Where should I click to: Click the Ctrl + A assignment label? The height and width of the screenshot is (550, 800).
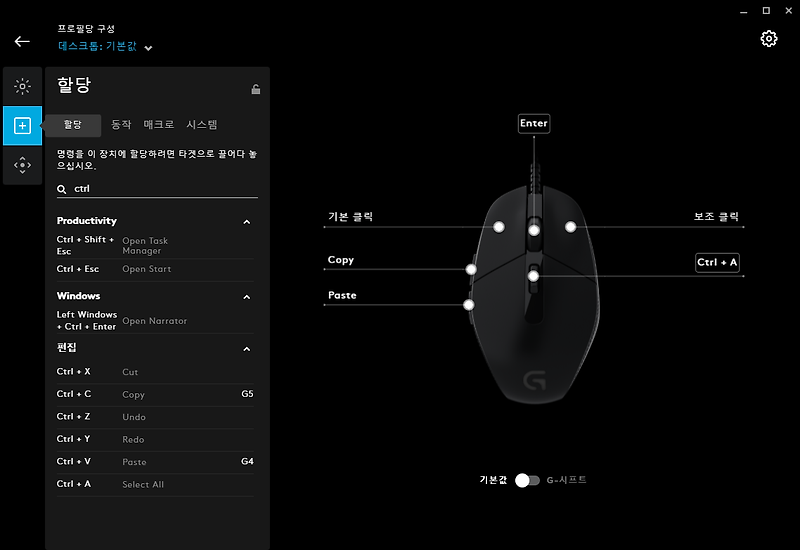click(x=717, y=263)
